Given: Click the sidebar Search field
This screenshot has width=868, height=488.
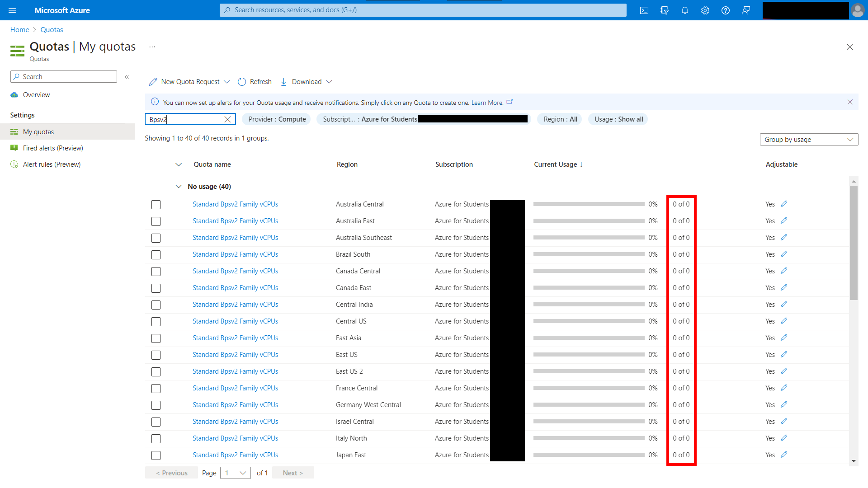Looking at the screenshot, I should point(64,77).
